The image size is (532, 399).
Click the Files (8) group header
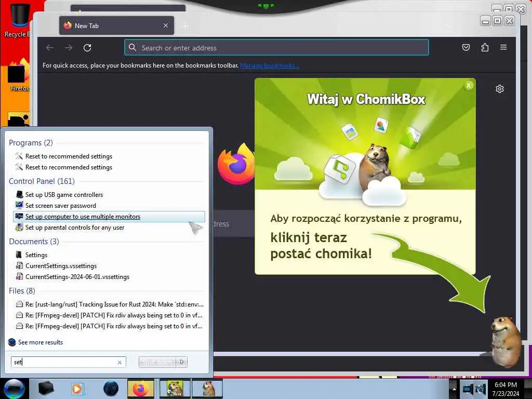tap(22, 291)
